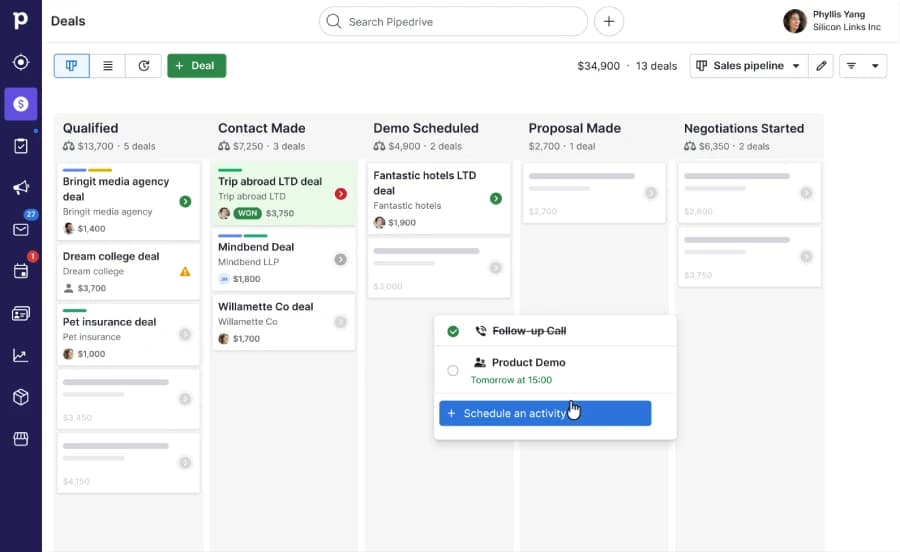Open the filter icon button
The height and width of the screenshot is (552, 900).
[x=851, y=66]
